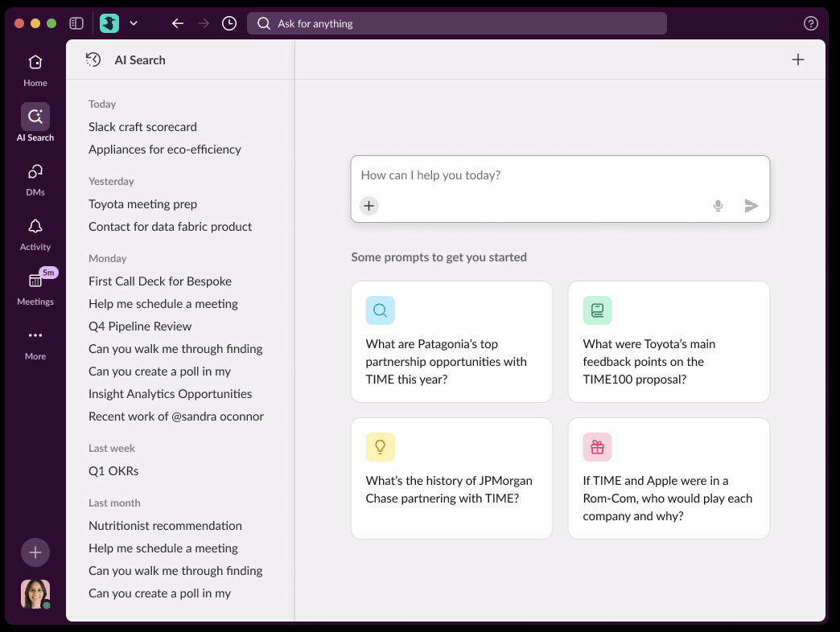Viewport: 840px width, 632px height.
Task: Open the history clock icon
Action: click(229, 23)
